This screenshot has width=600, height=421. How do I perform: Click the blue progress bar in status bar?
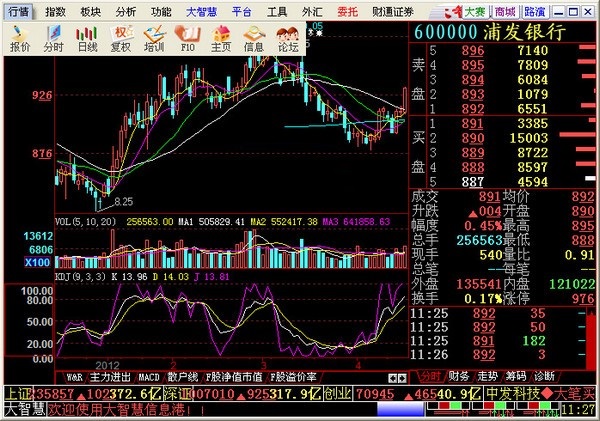pyautogui.click(x=400, y=409)
